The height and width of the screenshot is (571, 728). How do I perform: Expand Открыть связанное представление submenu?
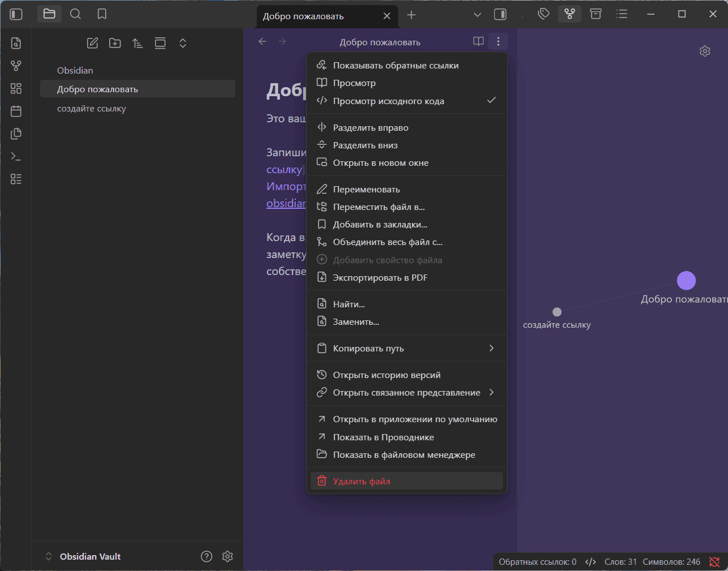click(x=407, y=392)
